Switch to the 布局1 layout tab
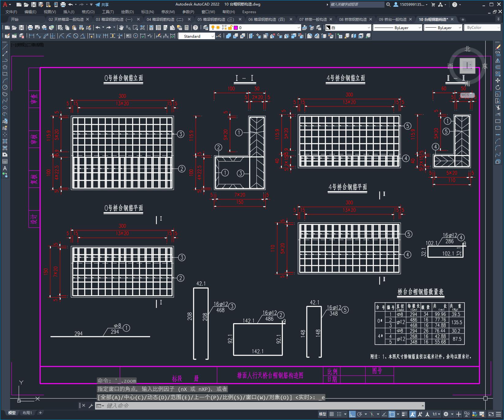Viewport: 504px width, 420px height. (27, 413)
